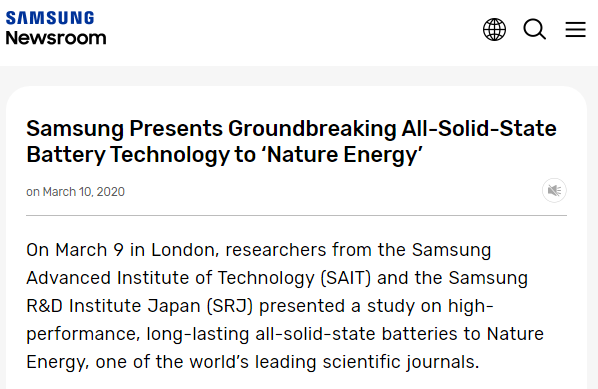Click the magnifying glass search icon
Viewport: 598px width, 389px height.
[x=535, y=29]
